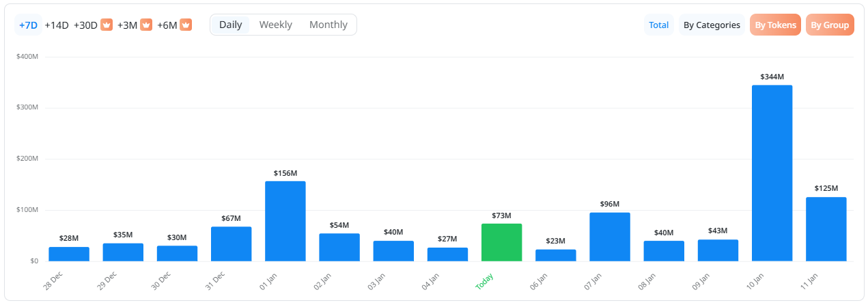This screenshot has height=303, width=868.
Task: Click the crown icon next to +30D
Action: tap(107, 25)
